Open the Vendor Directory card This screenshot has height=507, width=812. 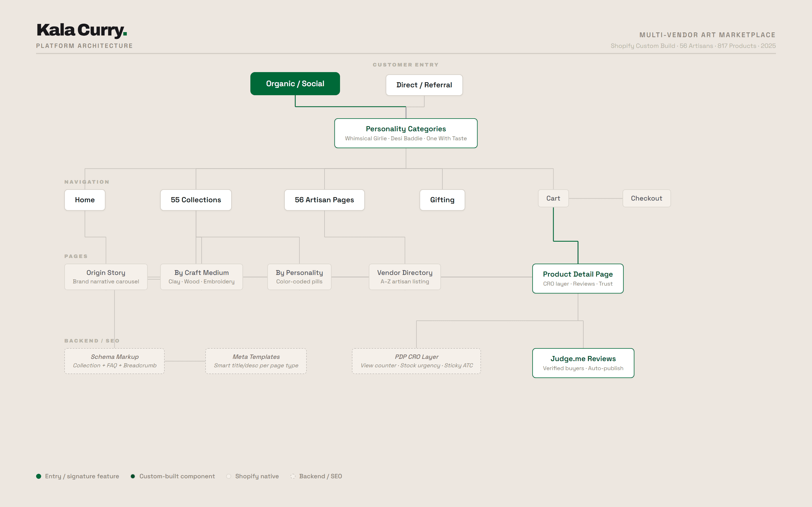[x=405, y=277]
